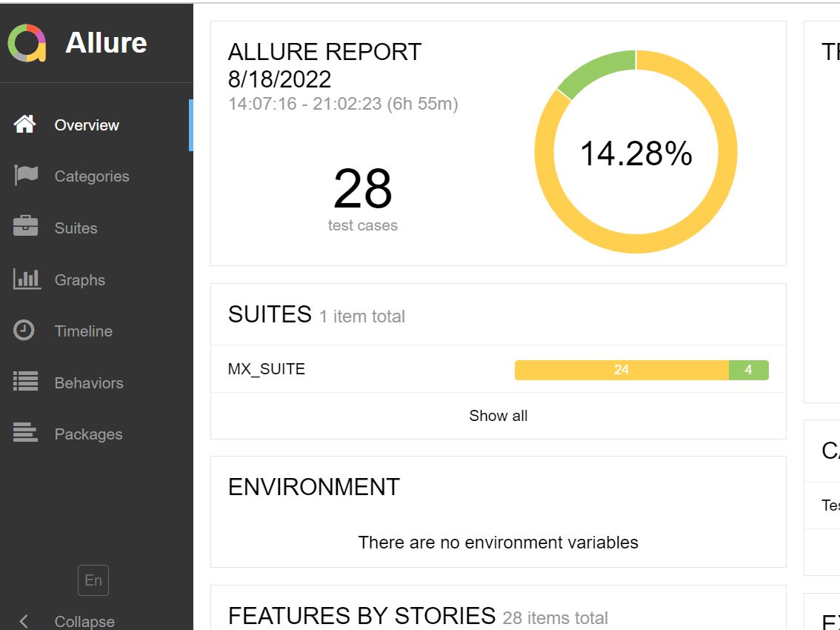This screenshot has height=630, width=840.
Task: Click the Overview home icon
Action: point(24,124)
